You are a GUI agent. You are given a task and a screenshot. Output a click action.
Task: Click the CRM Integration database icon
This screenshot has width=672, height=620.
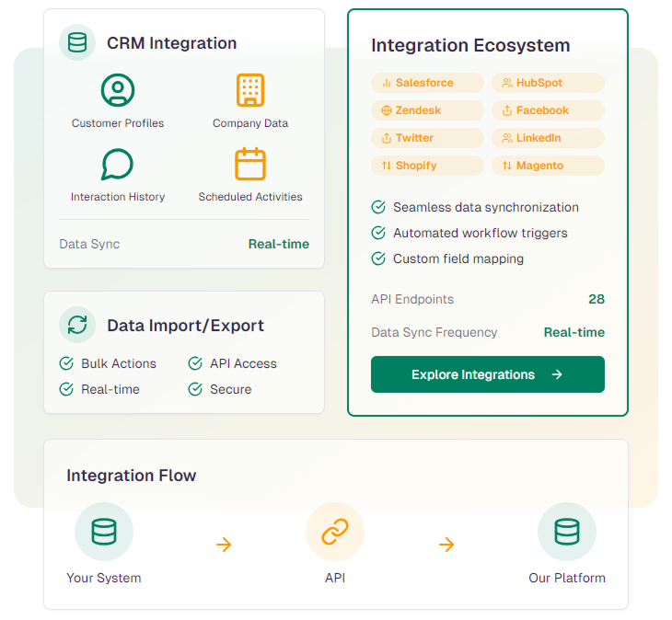[x=77, y=43]
